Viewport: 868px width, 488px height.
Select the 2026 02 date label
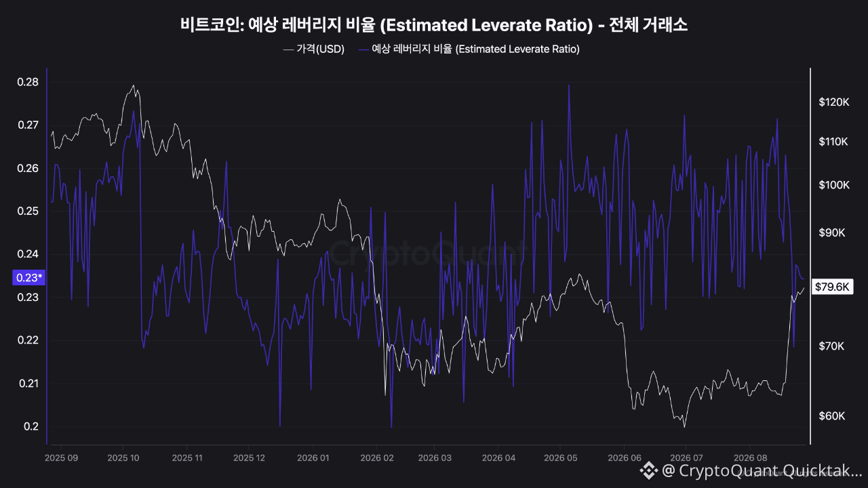[x=377, y=458]
